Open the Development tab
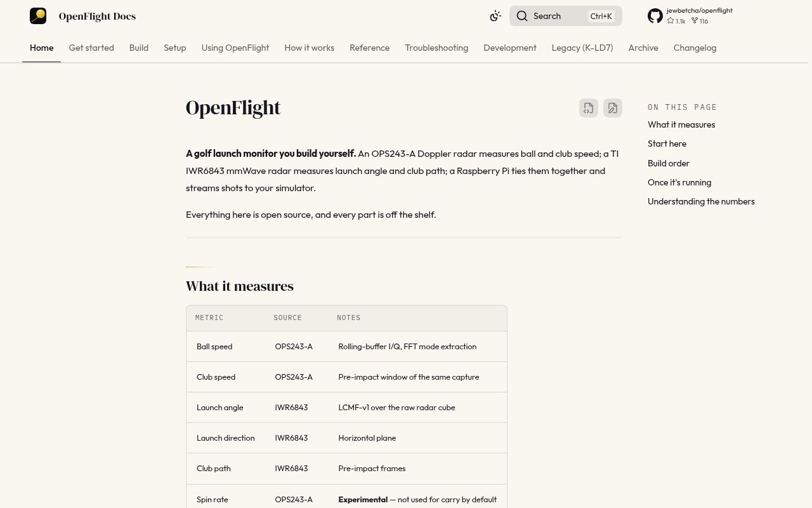The width and height of the screenshot is (812, 508). (x=510, y=48)
